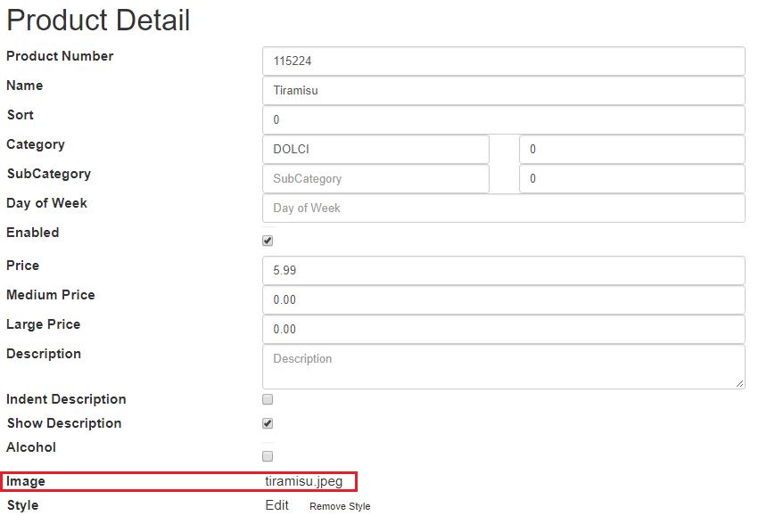The image size is (767, 532).
Task: Click the Edit style link
Action: point(276,505)
